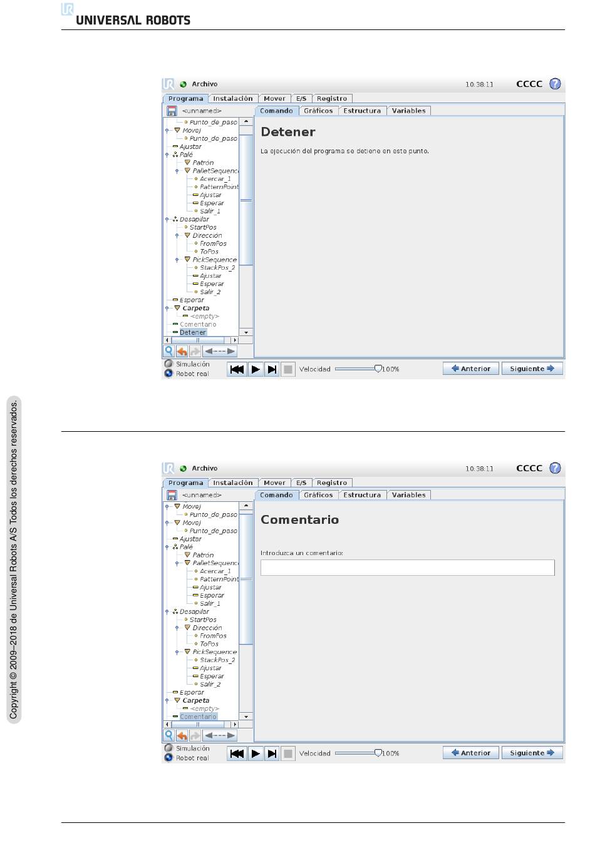Select the Robot real radio button on the Detener screen
This screenshot has width=595, height=868.
(168, 374)
